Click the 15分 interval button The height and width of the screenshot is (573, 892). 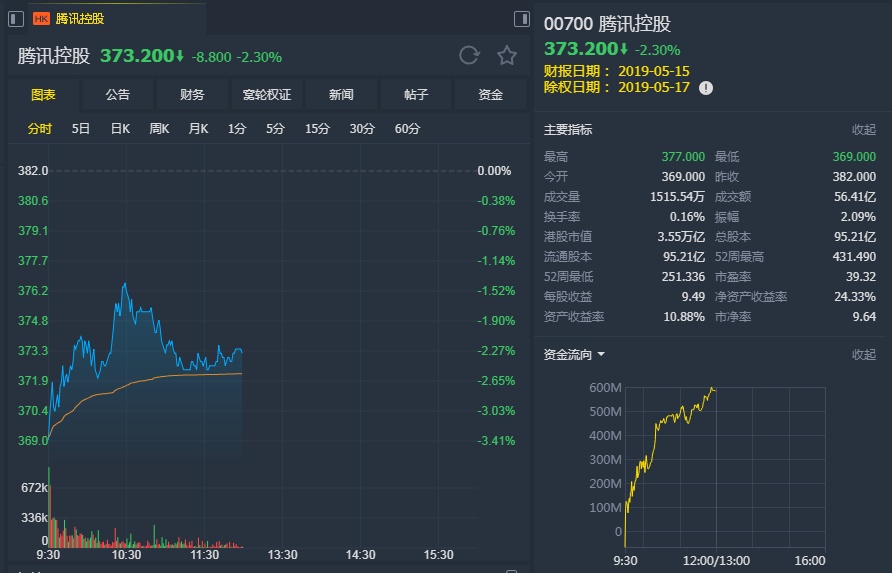[x=317, y=129]
